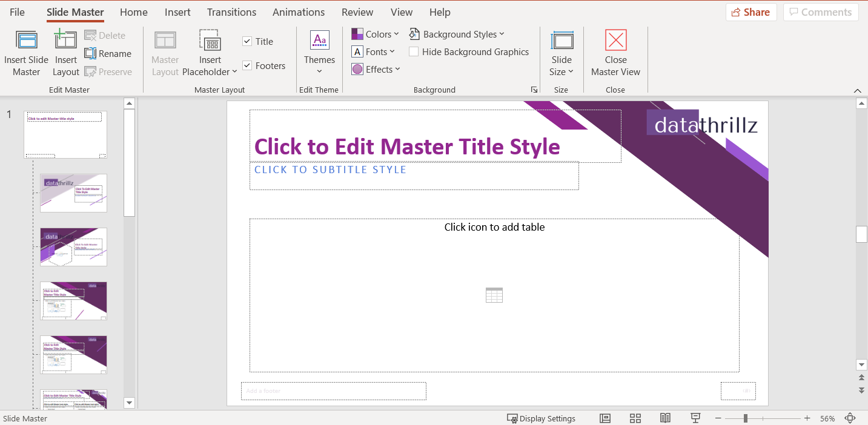Open the Background Styles dropdown
Viewport: 868px width, 425px height.
pyautogui.click(x=457, y=35)
